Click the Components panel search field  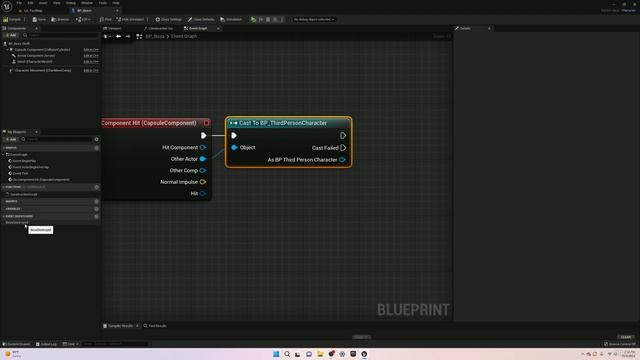point(60,36)
